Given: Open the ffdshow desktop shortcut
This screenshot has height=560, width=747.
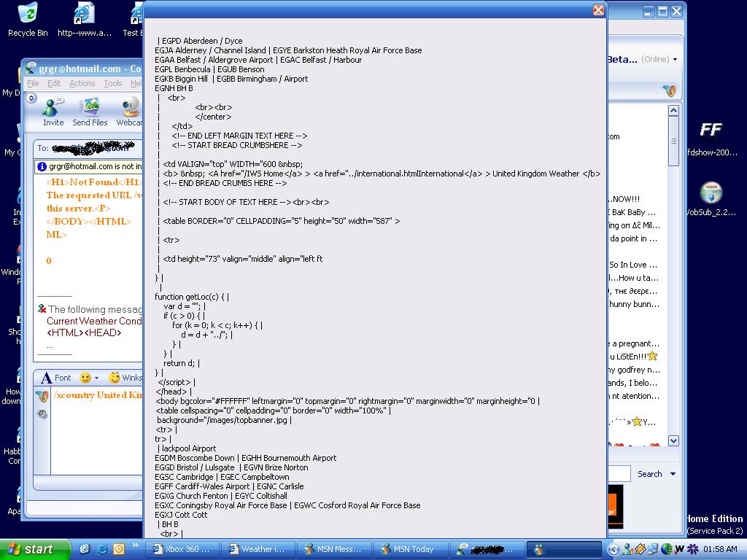Looking at the screenshot, I should tap(711, 136).
